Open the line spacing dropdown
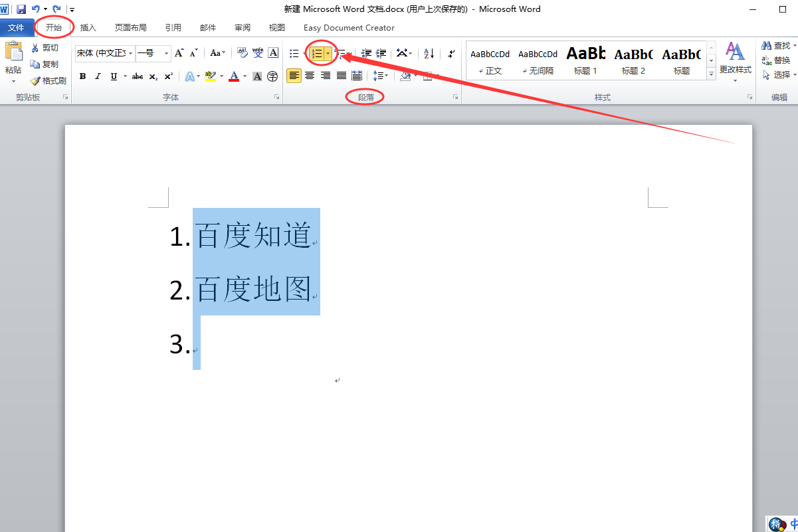The width and height of the screenshot is (798, 532). (x=380, y=76)
